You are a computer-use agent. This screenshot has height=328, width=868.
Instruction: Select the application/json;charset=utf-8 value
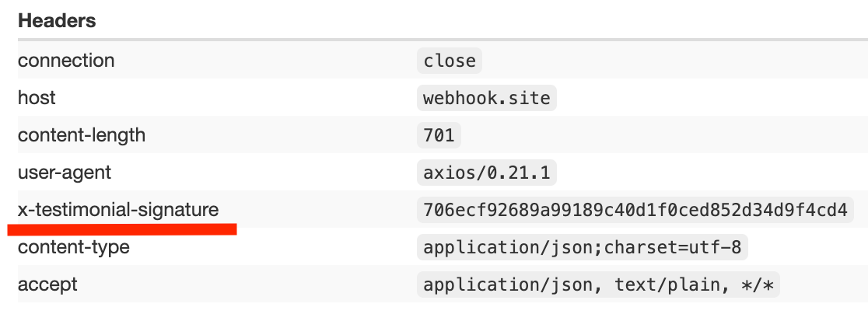(x=583, y=247)
